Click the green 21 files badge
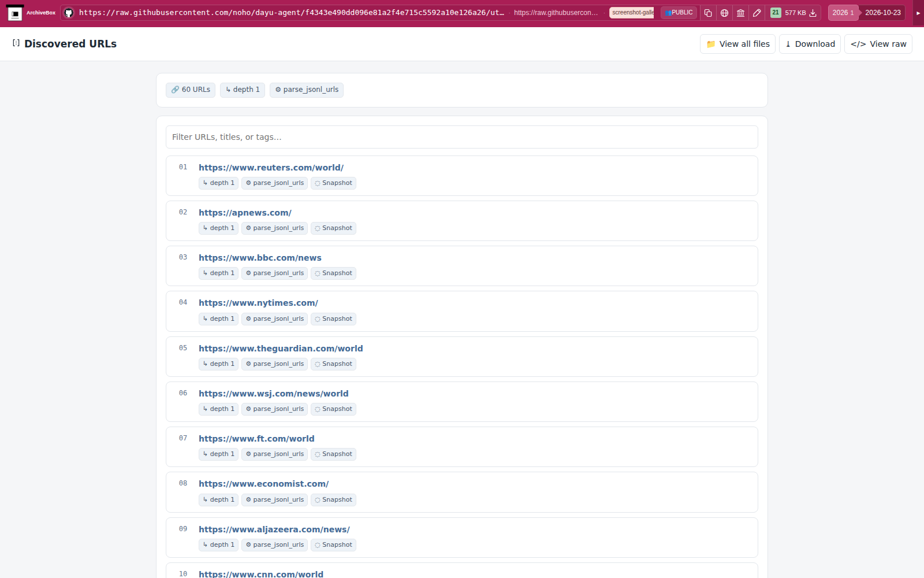This screenshot has height=578, width=924. [776, 13]
